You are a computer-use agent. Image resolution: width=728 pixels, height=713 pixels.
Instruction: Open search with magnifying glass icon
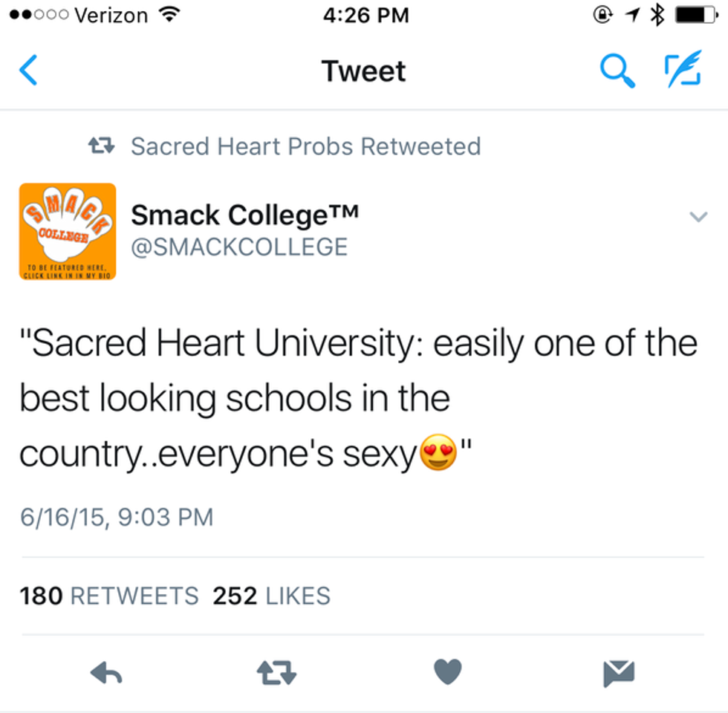[617, 71]
